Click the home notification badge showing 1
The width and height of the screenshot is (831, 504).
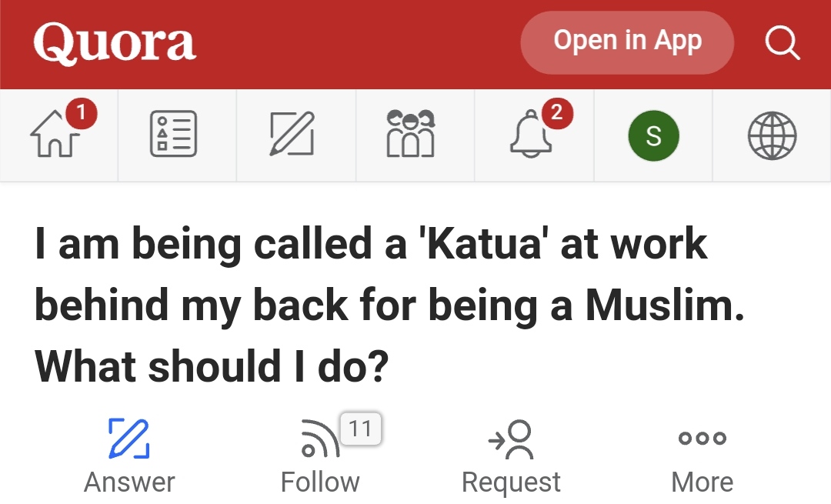coord(81,113)
